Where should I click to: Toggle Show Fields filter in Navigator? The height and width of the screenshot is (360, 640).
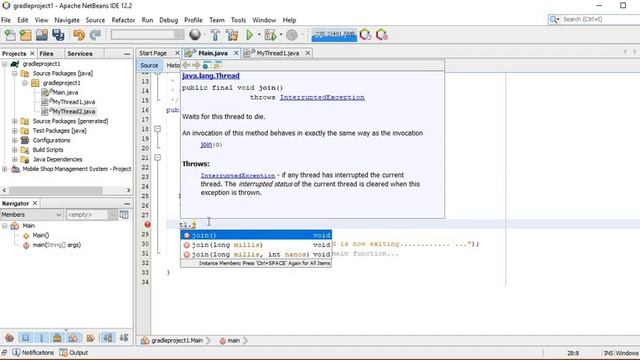(26, 338)
